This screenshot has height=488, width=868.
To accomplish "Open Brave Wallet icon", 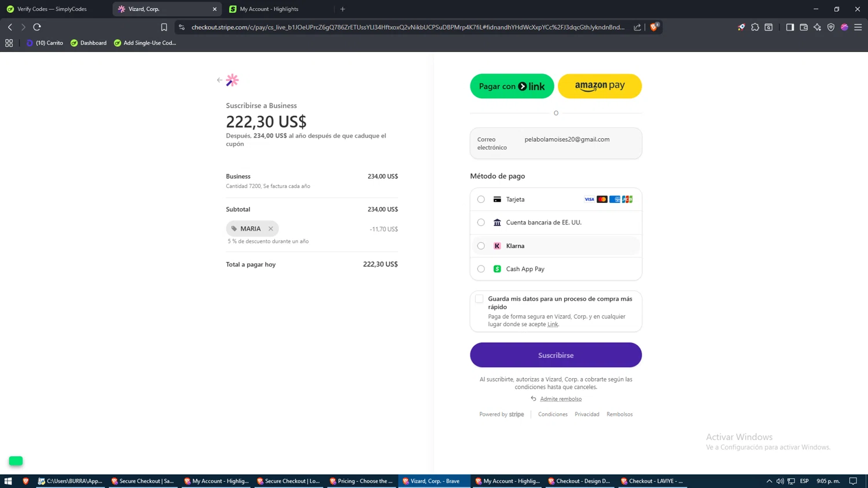I will pos(804,27).
